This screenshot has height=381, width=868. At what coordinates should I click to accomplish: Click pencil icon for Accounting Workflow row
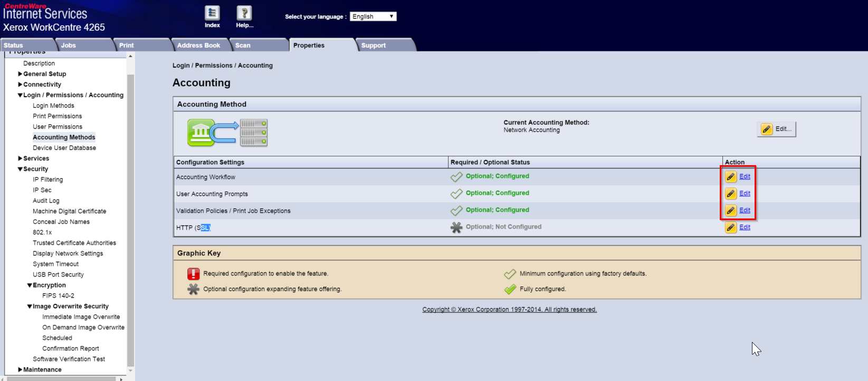coord(730,177)
